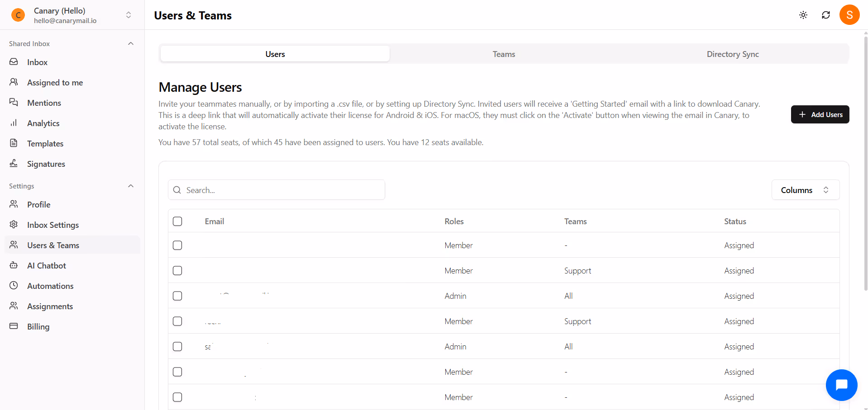Open the Columns dropdown
The width and height of the screenshot is (868, 410).
806,190
